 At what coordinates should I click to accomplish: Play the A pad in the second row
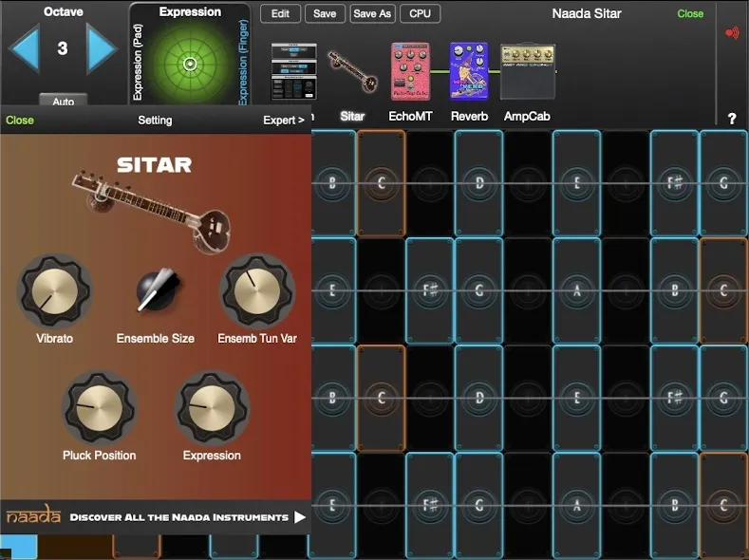pos(576,290)
